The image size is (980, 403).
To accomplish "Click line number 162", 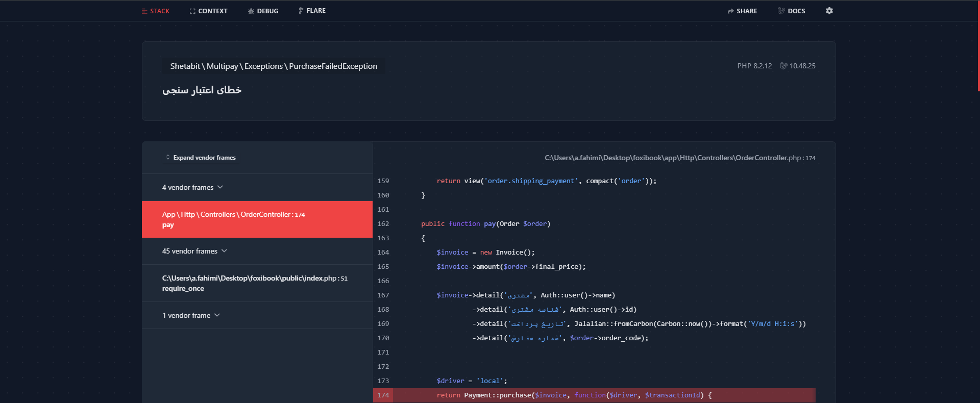I will point(383,224).
